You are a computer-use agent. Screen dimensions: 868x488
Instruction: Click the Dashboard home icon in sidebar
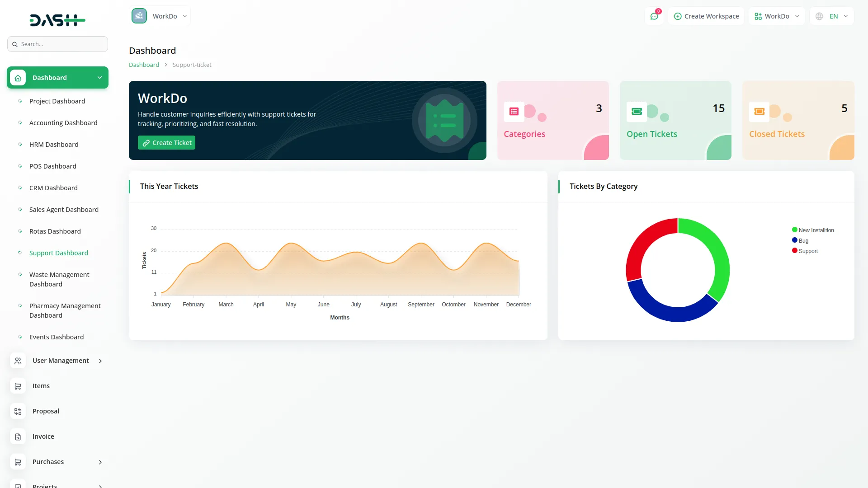click(x=18, y=78)
